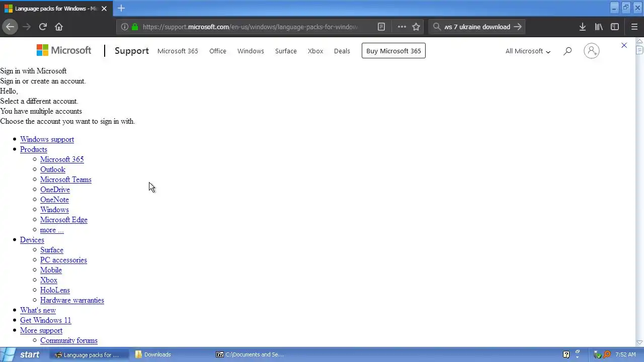Open the Mobile link

click(51, 270)
